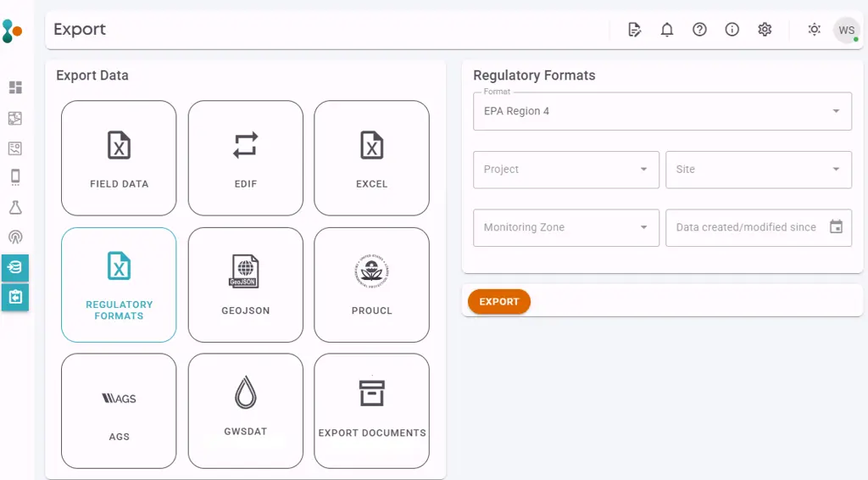The image size is (868, 480).
Task: Open the Project dropdown
Action: click(565, 170)
